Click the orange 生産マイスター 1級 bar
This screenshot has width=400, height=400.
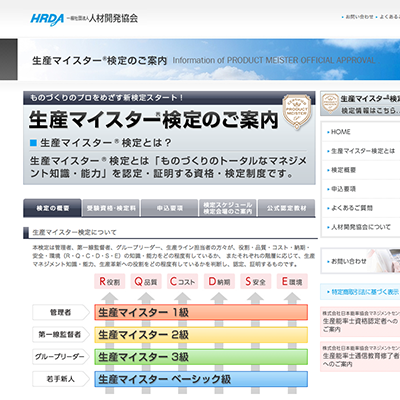pos(201,312)
